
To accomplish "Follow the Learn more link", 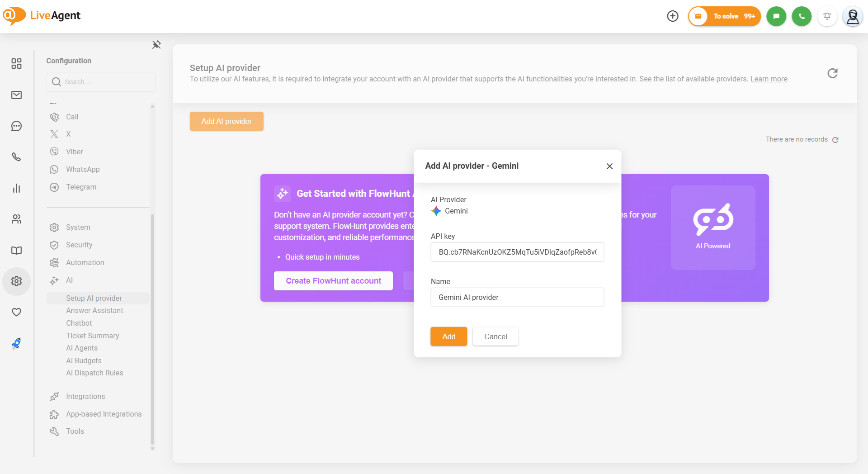I will [x=769, y=79].
